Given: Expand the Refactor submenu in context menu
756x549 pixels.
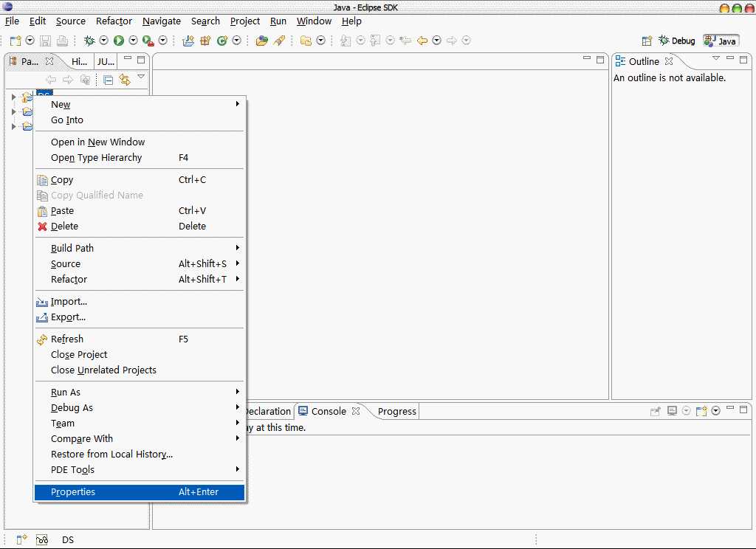Looking at the screenshot, I should tap(140, 279).
